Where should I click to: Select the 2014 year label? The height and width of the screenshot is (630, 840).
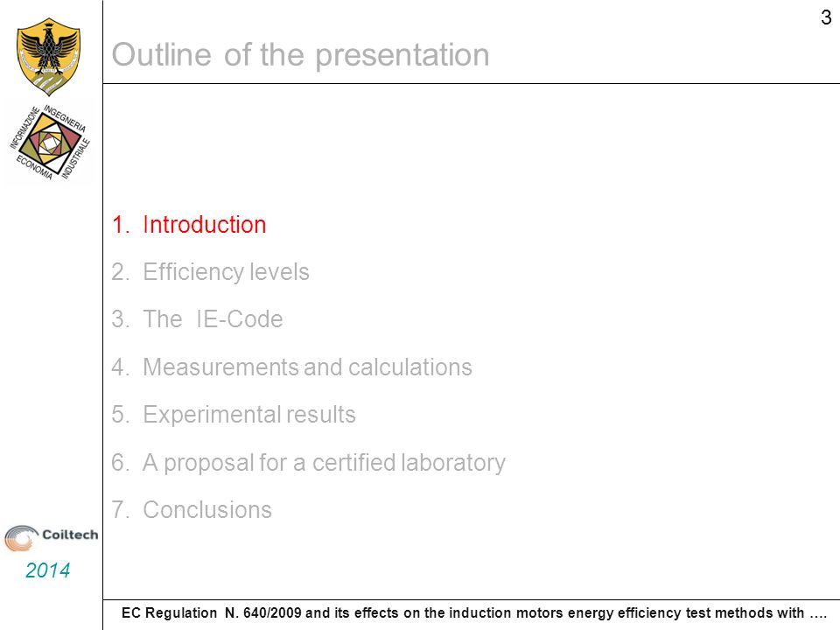coord(47,570)
